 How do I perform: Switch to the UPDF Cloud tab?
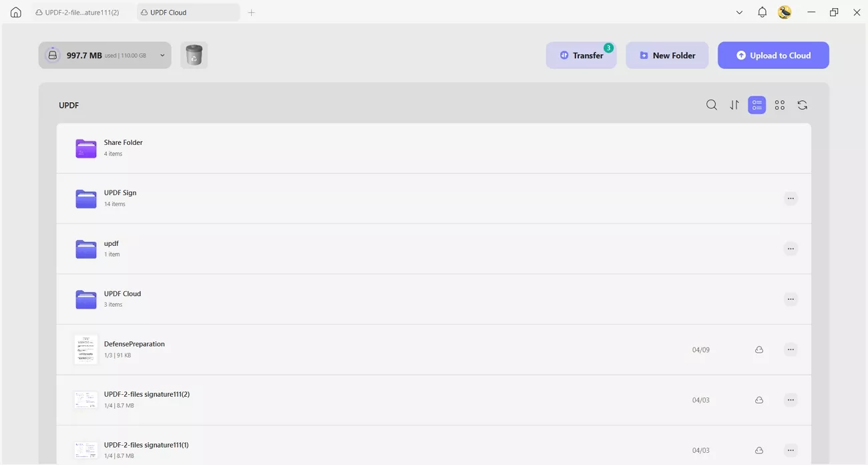[187, 12]
